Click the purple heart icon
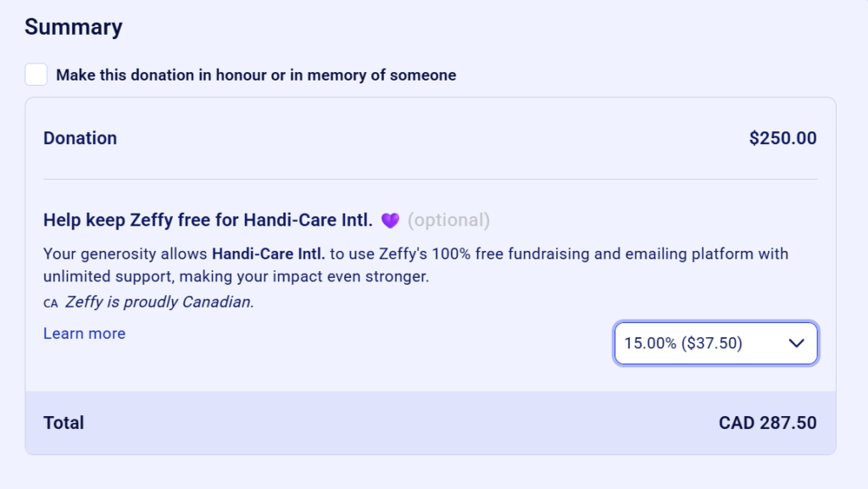The width and height of the screenshot is (868, 489). [390, 221]
